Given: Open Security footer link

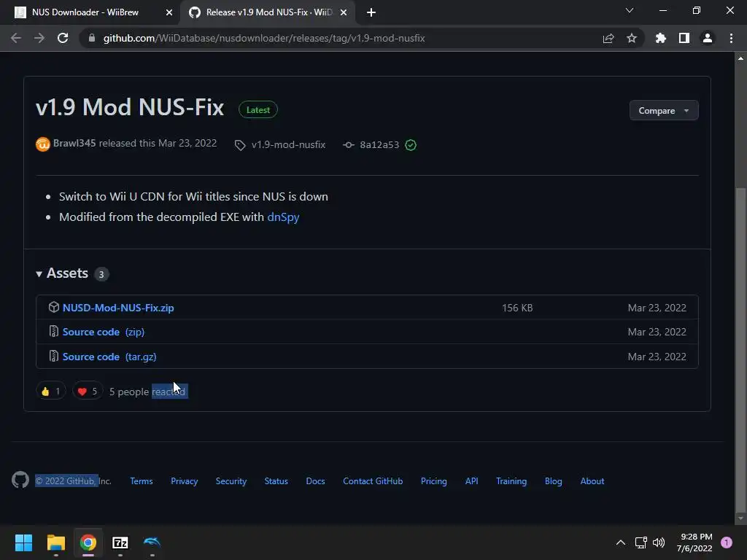Looking at the screenshot, I should pos(231,481).
